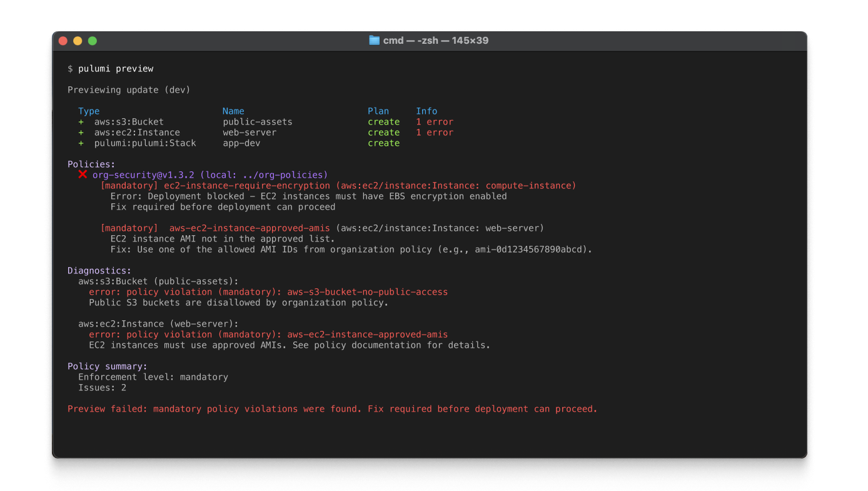Image resolution: width=868 pixels, height=491 pixels.
Task: Click the ec2-instance-require-encryption policy name
Action: 246,186
